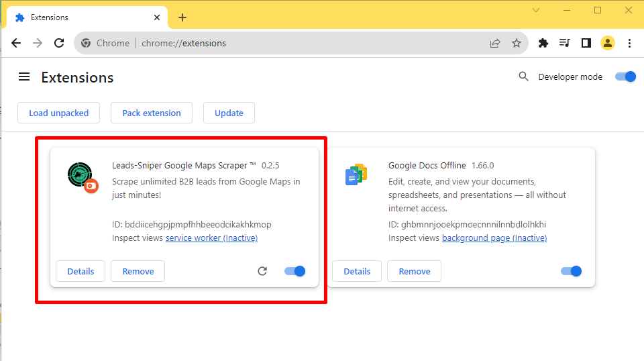
Task: Select the Extensions browser tab
Action: tap(87, 17)
